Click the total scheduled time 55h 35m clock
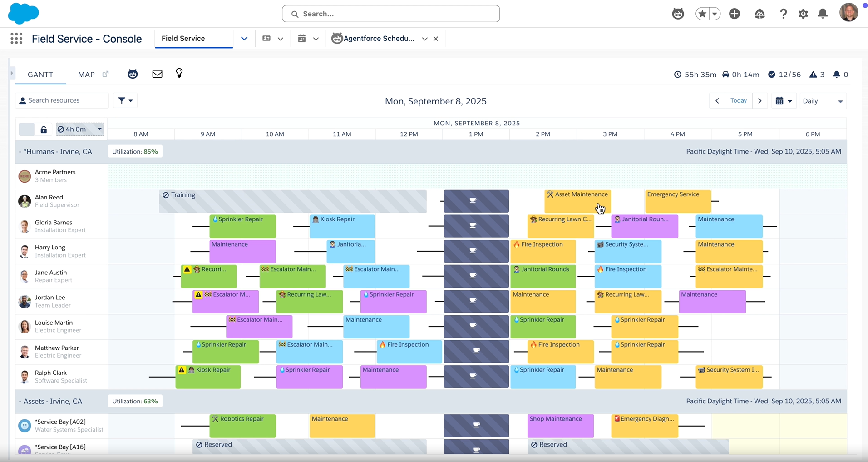This screenshot has width=868, height=462. pos(695,75)
